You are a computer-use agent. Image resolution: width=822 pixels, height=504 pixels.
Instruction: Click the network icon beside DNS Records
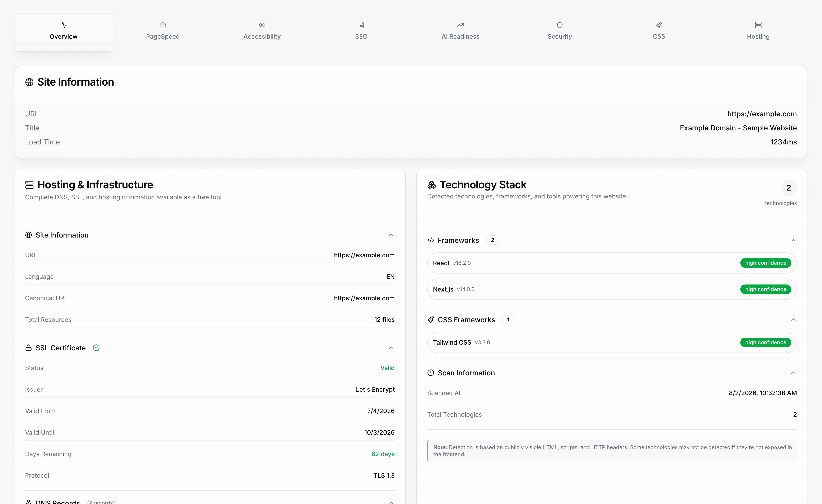point(29,502)
